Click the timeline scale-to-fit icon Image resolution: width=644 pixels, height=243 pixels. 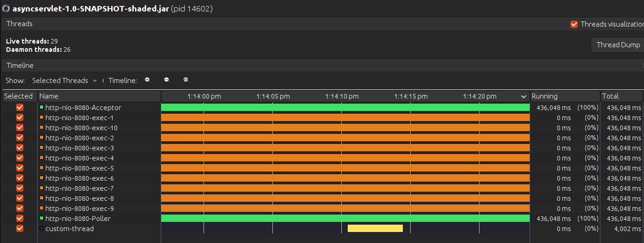[x=186, y=80]
